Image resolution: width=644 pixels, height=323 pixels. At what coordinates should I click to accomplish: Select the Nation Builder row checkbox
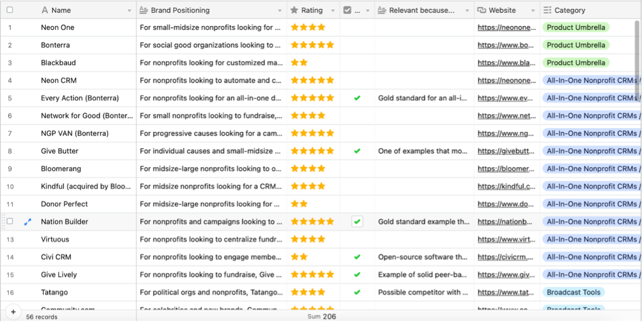coord(10,222)
